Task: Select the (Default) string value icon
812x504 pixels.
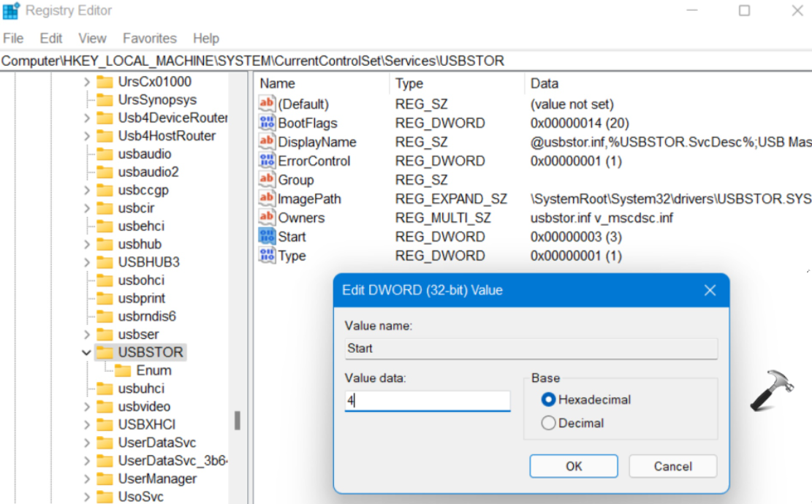Action: (x=267, y=104)
